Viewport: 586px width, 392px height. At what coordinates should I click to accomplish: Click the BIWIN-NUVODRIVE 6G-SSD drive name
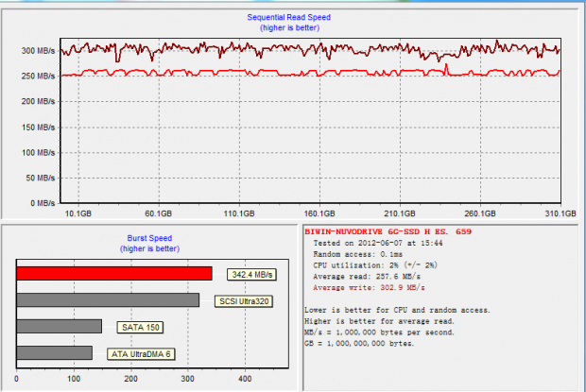click(x=388, y=231)
